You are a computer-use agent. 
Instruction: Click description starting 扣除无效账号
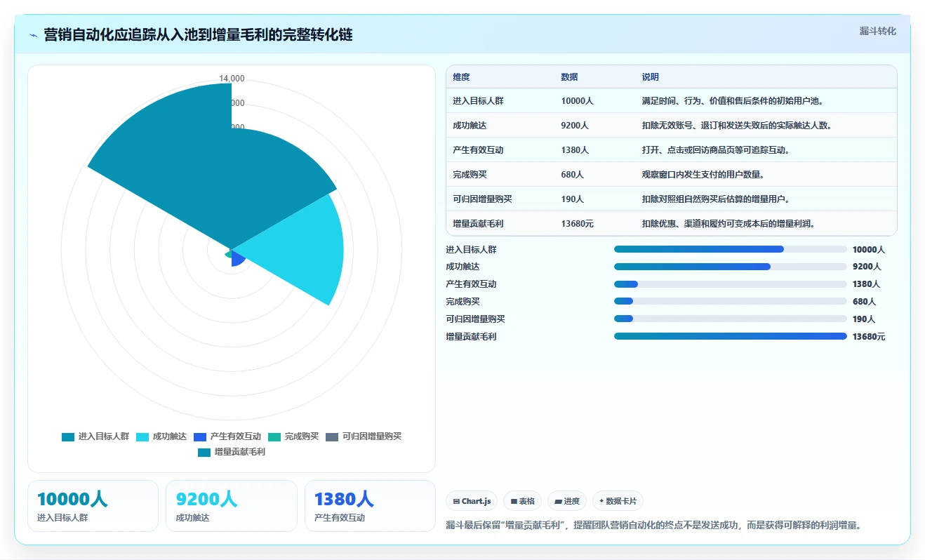pyautogui.click(x=736, y=126)
